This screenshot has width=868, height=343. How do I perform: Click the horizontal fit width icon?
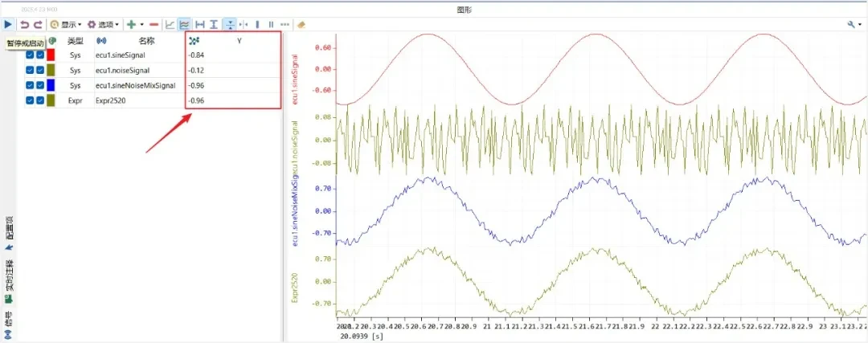click(200, 24)
